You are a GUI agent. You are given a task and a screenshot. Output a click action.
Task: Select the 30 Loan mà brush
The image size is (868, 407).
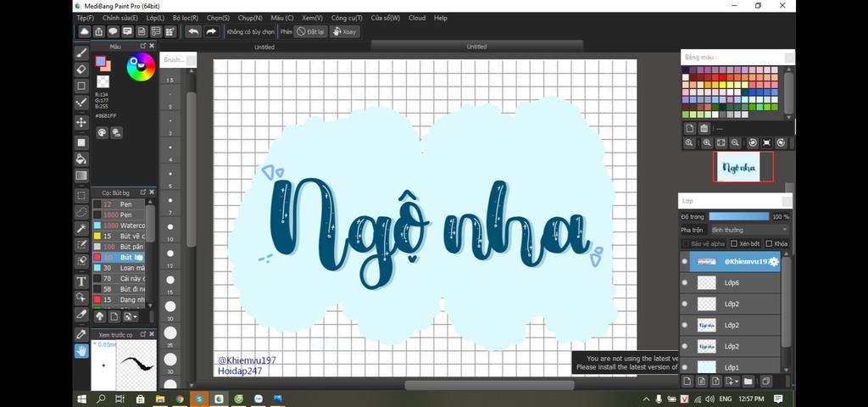coord(119,268)
